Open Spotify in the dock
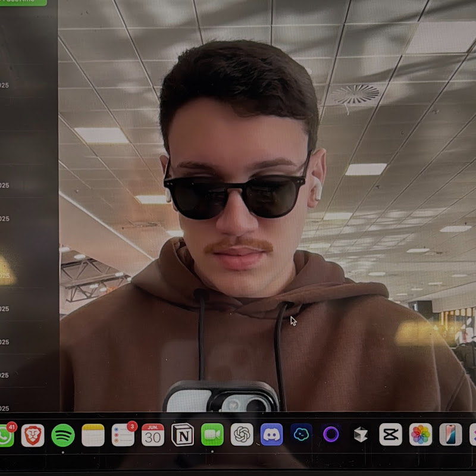476x476 pixels. click(63, 435)
